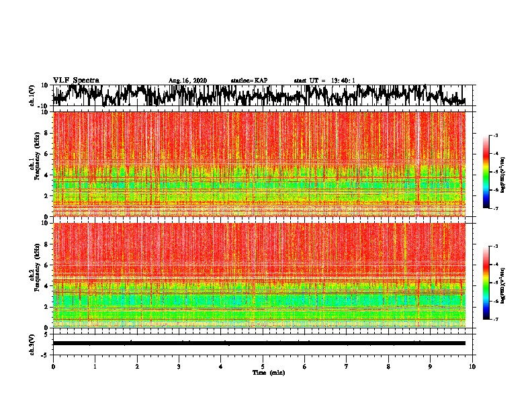
Task: Click the ch.1 spectrogram panel
Action: (259, 164)
